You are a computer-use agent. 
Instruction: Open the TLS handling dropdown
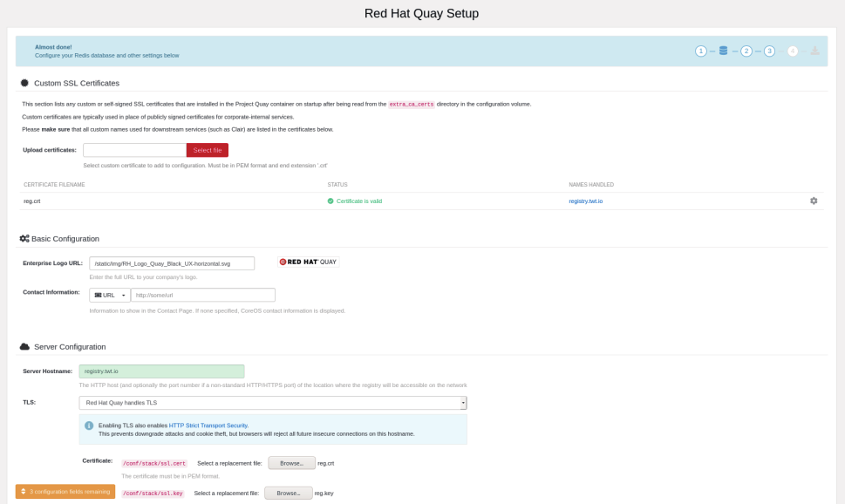point(273,403)
